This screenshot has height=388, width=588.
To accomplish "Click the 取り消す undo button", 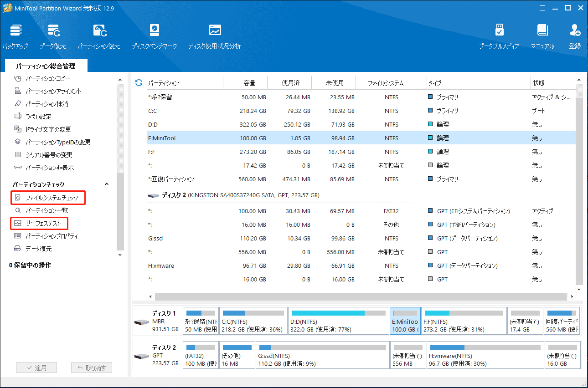I will pyautogui.click(x=91, y=368).
